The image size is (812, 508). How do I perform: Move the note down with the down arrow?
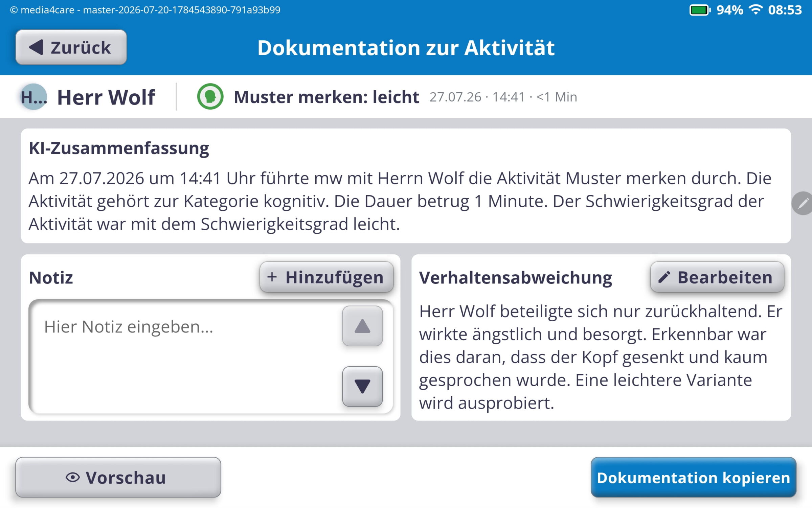(x=362, y=386)
